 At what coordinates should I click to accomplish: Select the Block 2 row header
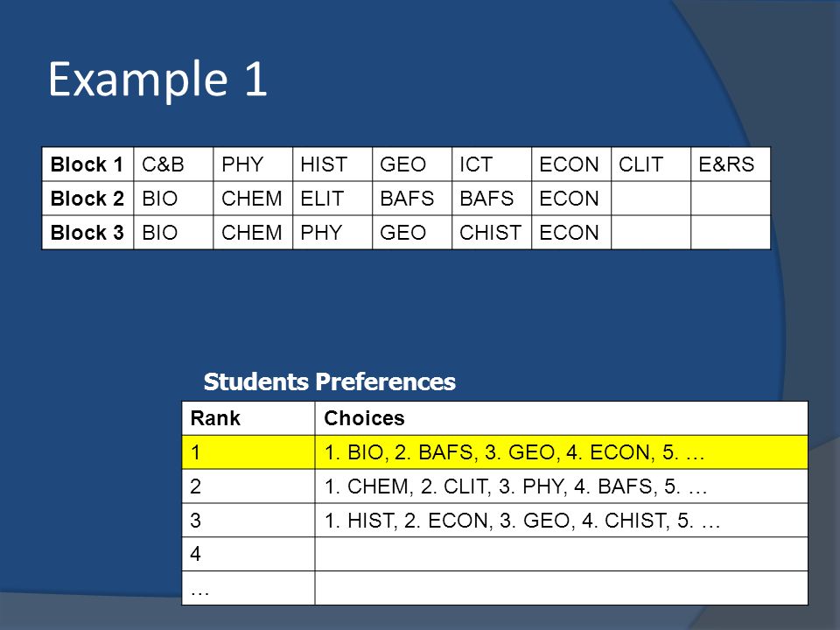(87, 199)
